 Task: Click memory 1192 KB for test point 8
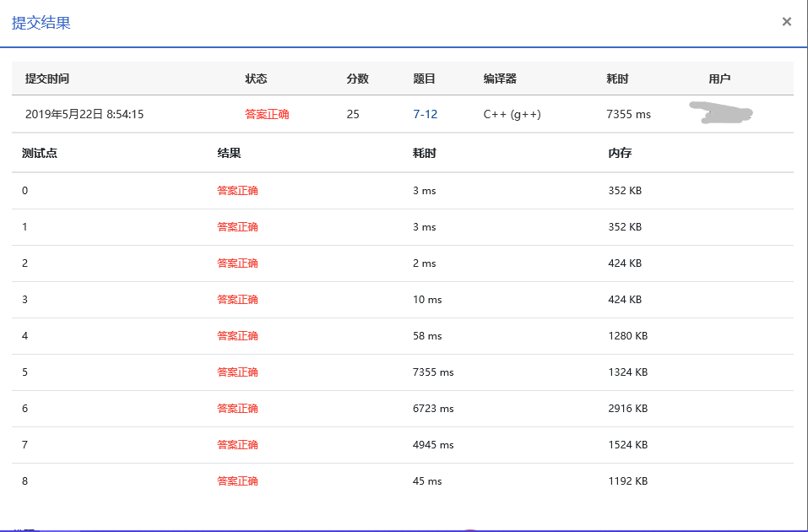(x=627, y=481)
